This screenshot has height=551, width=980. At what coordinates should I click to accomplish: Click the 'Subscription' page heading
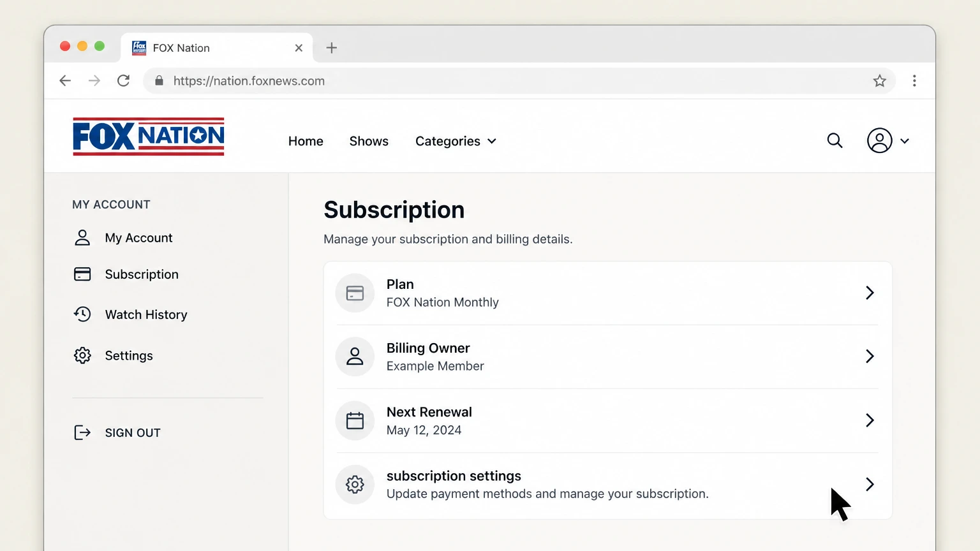click(394, 210)
